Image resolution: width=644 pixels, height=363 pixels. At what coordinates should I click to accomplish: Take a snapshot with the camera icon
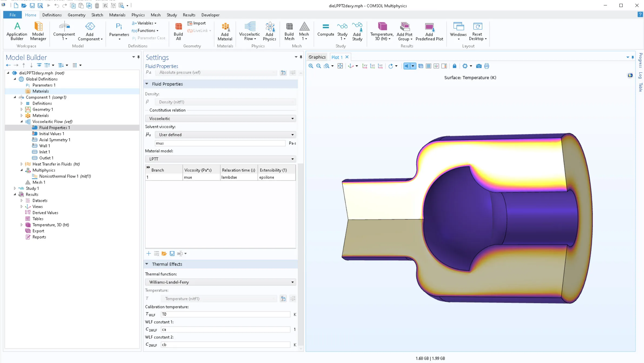479,66
